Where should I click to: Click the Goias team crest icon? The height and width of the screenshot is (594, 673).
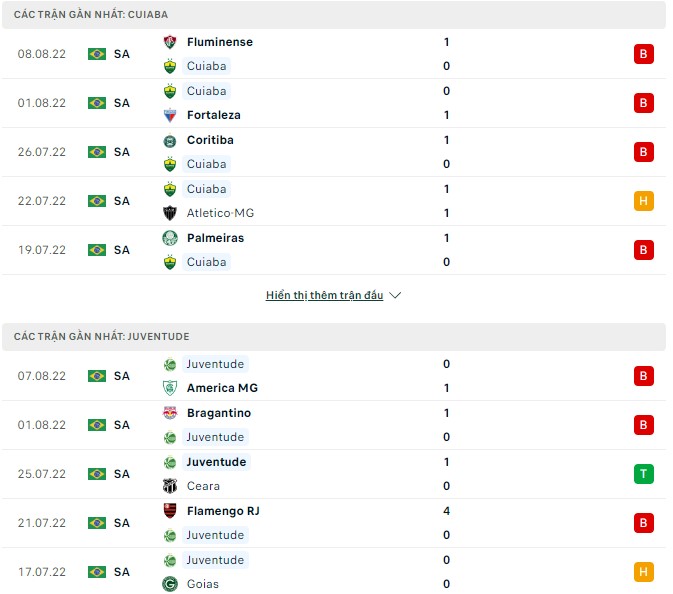click(x=170, y=584)
